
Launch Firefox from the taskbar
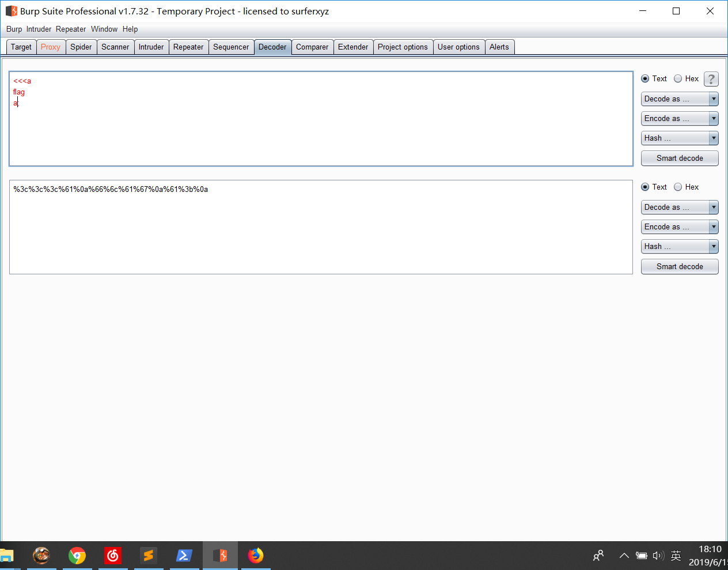click(x=256, y=556)
